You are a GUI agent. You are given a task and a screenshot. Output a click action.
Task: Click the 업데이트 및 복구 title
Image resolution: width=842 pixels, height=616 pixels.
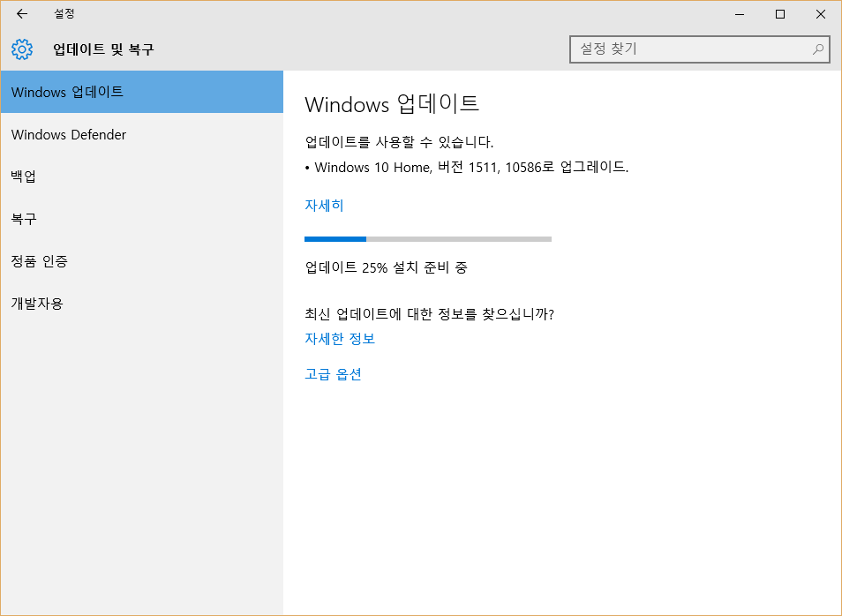[103, 49]
